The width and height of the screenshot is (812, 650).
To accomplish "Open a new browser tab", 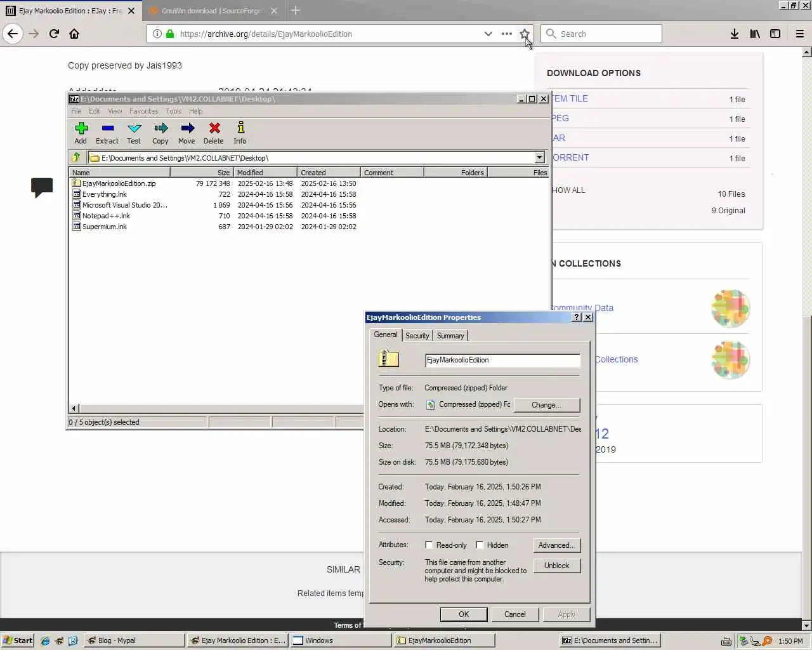I will point(295,10).
